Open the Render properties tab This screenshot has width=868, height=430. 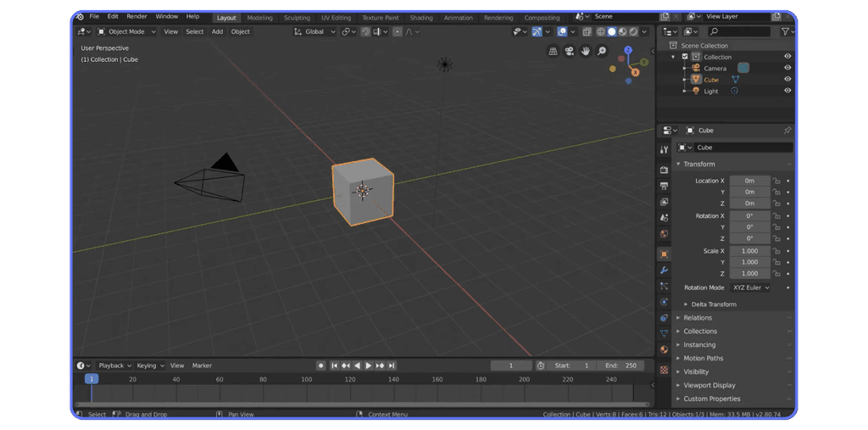click(665, 170)
